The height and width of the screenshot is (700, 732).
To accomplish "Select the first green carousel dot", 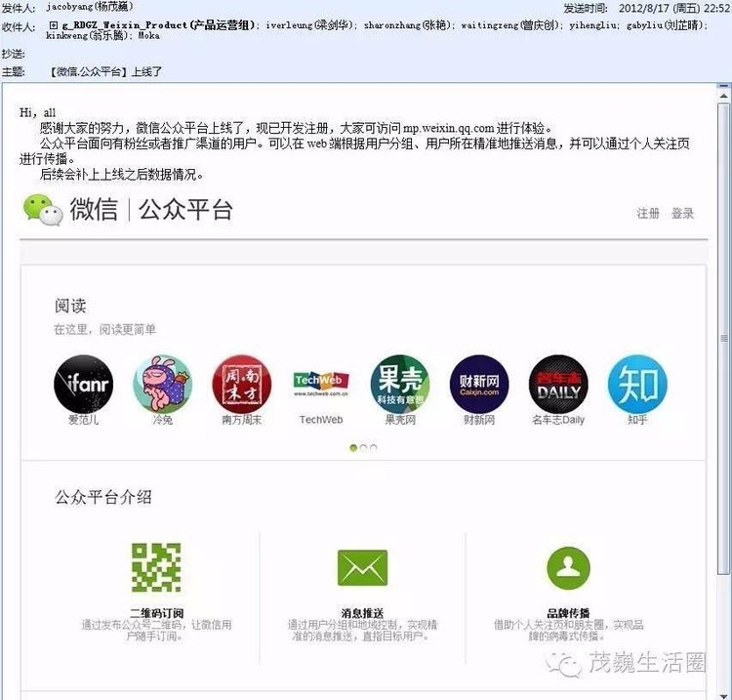I will 353,448.
